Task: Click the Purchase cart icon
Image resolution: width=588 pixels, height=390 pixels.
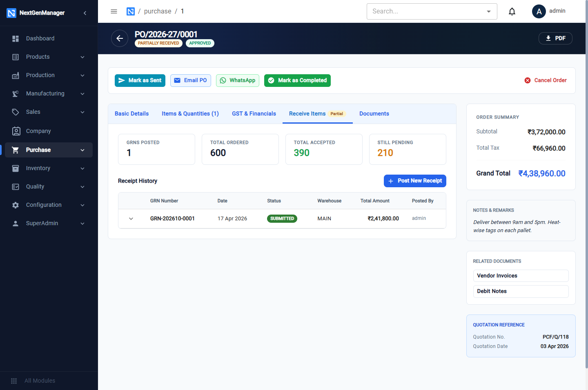Action: click(x=16, y=150)
